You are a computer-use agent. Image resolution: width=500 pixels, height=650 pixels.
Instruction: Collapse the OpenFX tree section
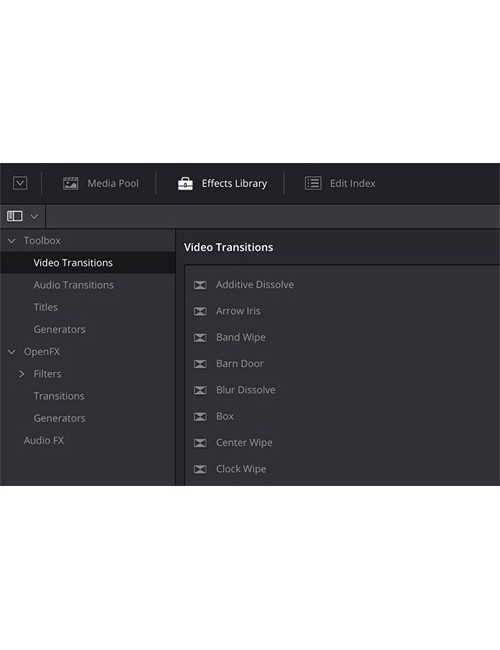[x=12, y=352]
